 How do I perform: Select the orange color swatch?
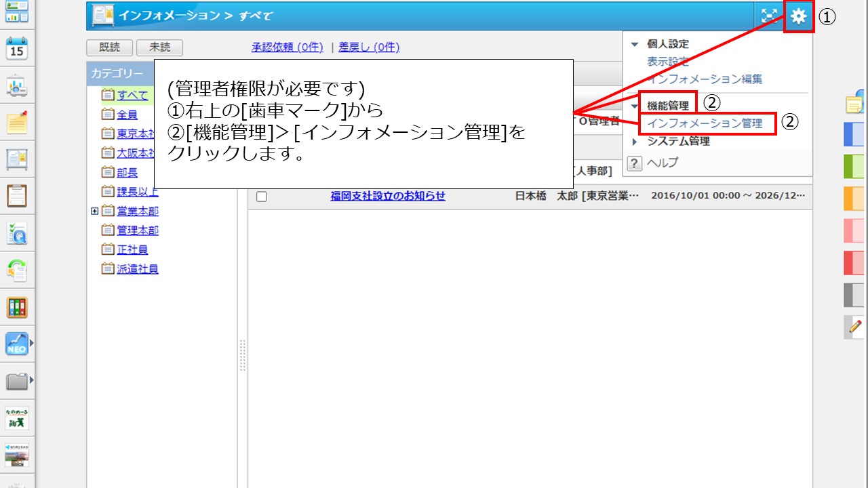point(854,199)
